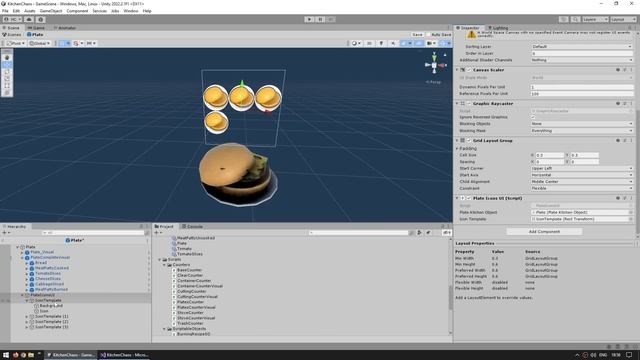Image resolution: width=640 pixels, height=360 pixels.
Task: Click the Step frame button
Action: pyautogui.click(x=331, y=19)
